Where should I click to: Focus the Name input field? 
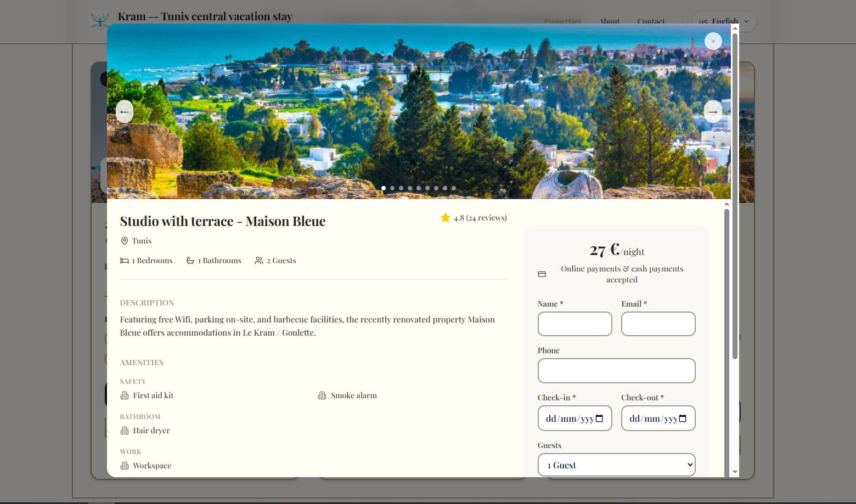click(x=575, y=324)
